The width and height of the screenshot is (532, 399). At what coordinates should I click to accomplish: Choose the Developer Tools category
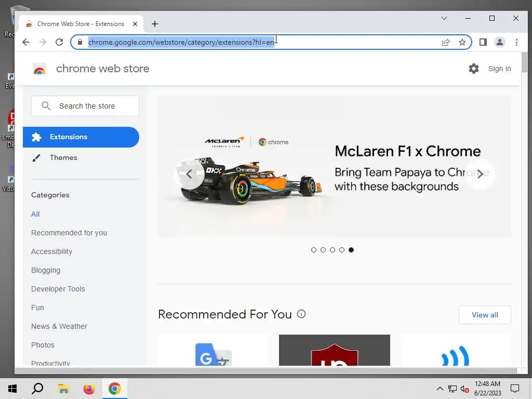click(x=58, y=289)
